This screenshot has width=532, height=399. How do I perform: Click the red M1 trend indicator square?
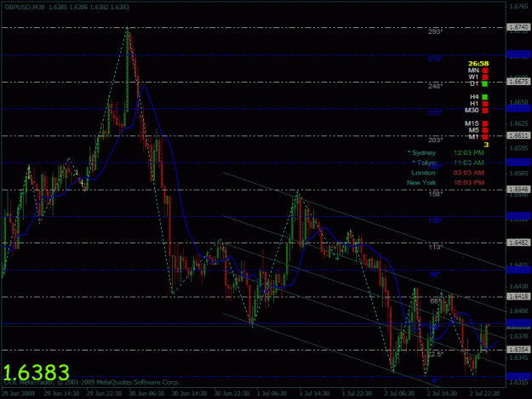tap(485, 137)
